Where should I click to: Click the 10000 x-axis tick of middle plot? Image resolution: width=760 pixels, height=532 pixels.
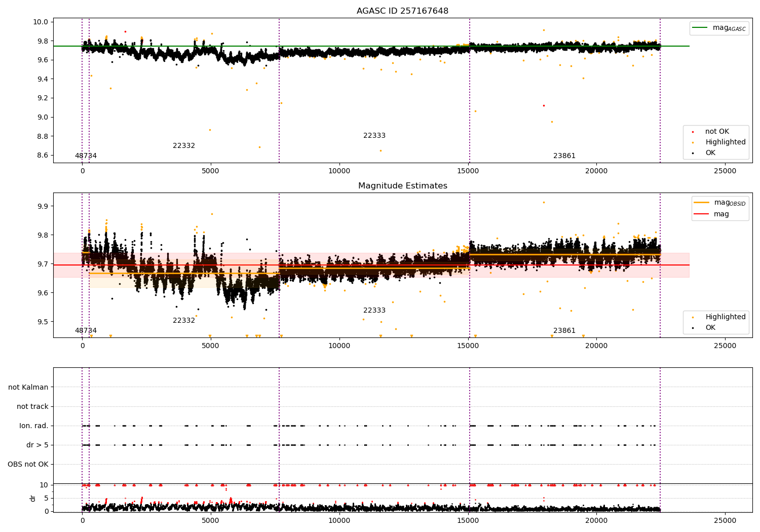tap(339, 346)
